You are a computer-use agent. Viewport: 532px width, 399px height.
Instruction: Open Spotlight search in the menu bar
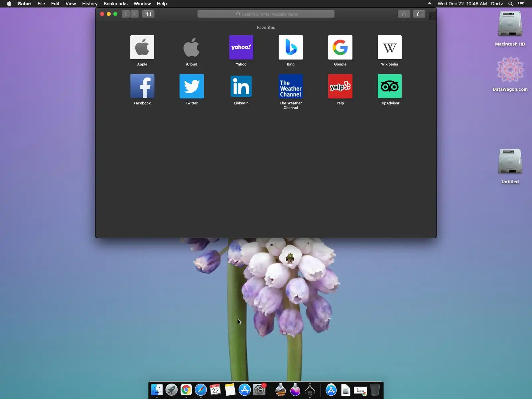(511, 4)
